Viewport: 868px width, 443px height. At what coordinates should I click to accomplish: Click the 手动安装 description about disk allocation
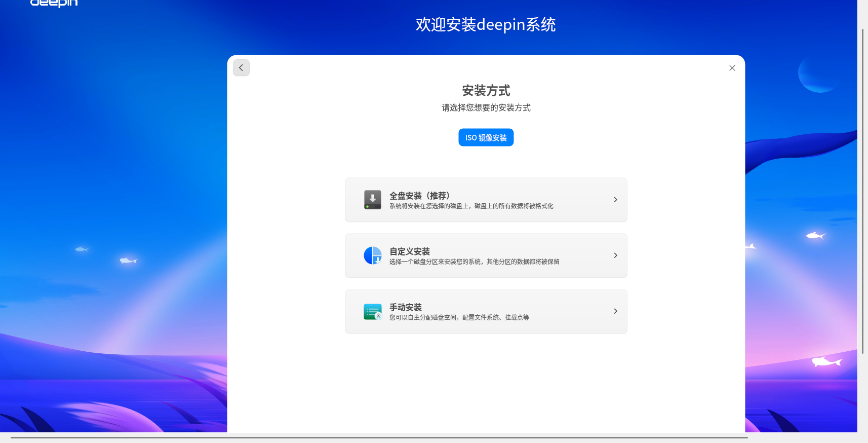pyautogui.click(x=459, y=318)
